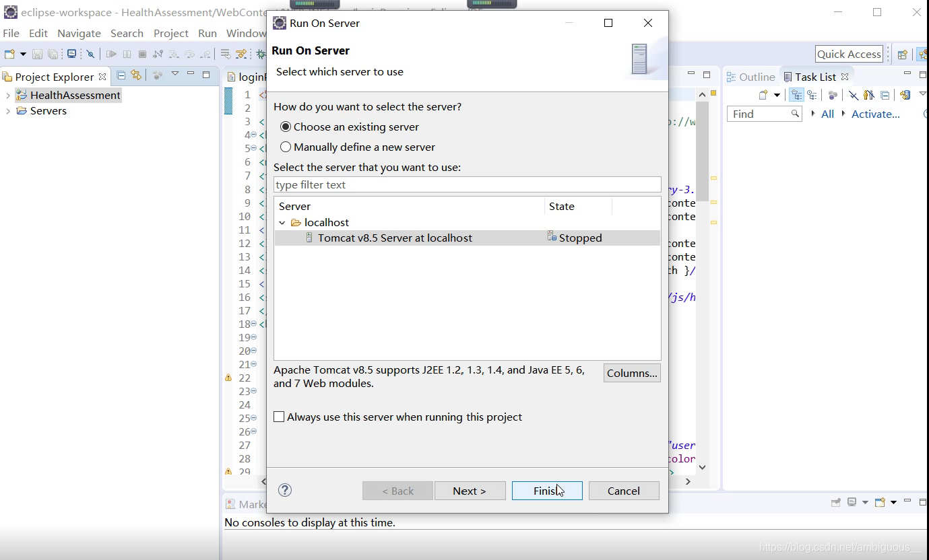The height and width of the screenshot is (560, 929).
Task: Minimize the Project Explorer view
Action: 191,73
